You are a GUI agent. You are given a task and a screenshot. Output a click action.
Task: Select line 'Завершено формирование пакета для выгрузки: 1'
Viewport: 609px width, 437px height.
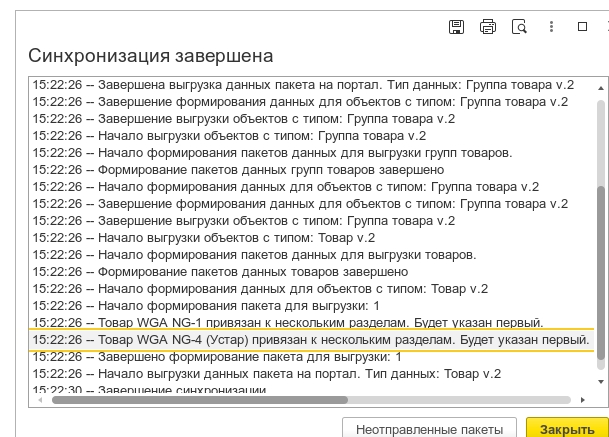point(216,357)
